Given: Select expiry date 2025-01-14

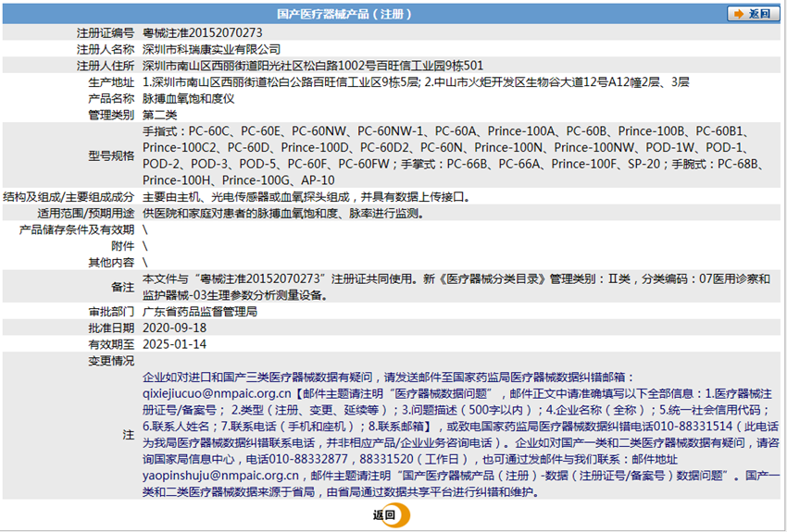Looking at the screenshot, I should 174,344.
